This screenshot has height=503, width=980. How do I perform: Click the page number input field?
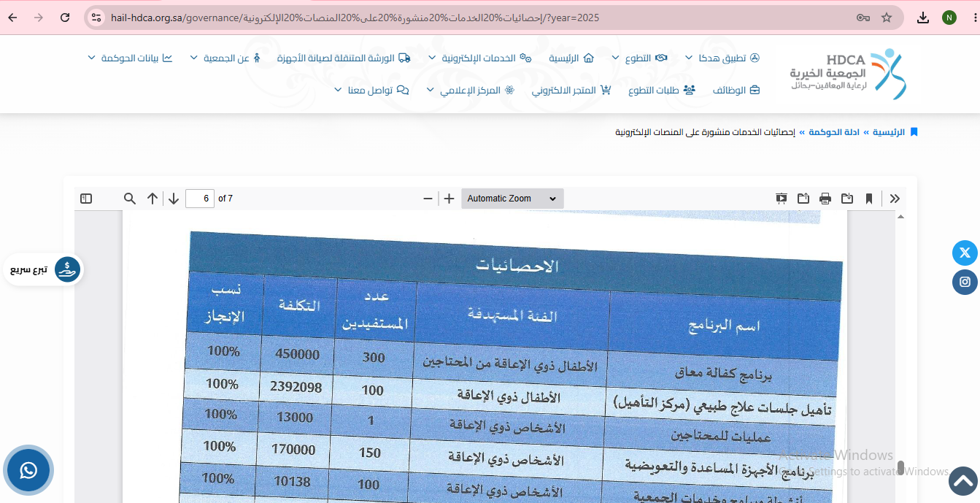click(200, 199)
